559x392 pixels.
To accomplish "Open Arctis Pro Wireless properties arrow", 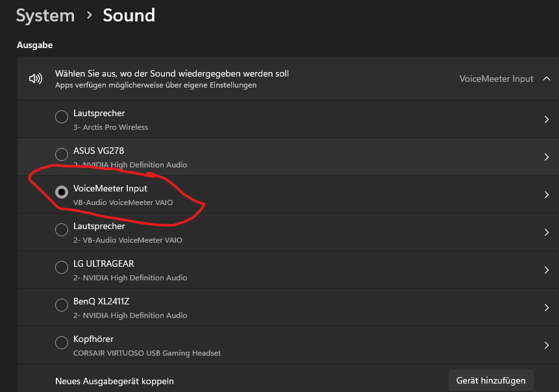I will point(546,119).
